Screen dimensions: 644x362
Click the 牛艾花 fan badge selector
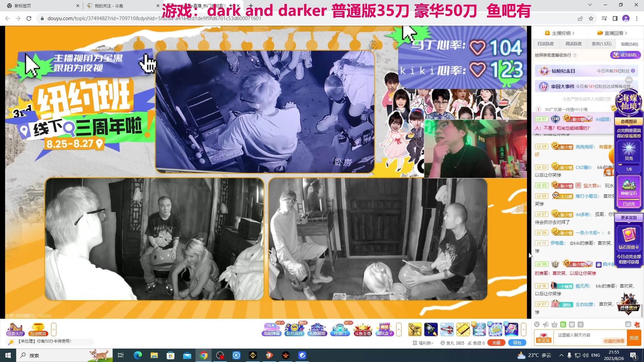[x=543, y=338]
